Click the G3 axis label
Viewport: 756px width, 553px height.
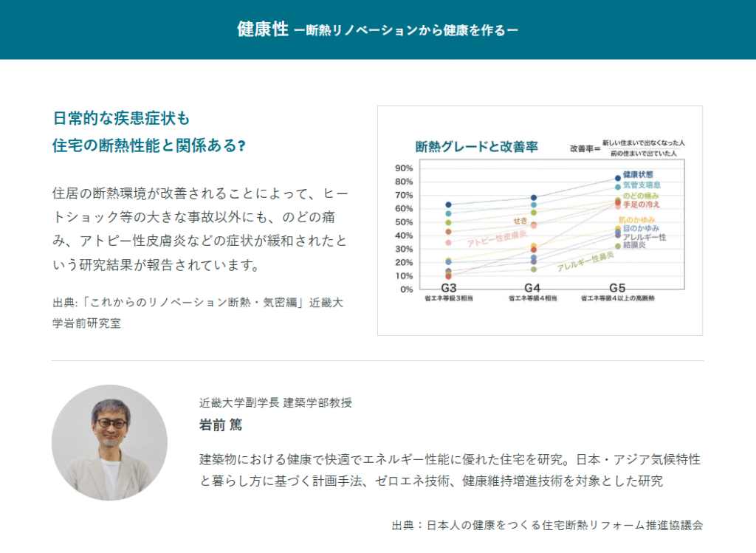click(x=449, y=288)
